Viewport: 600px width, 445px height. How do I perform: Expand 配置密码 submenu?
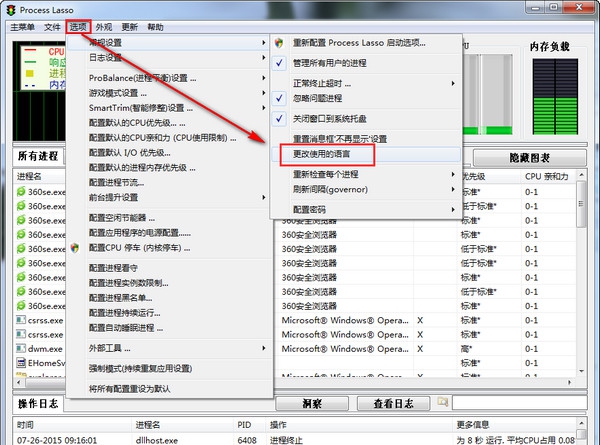(453, 210)
